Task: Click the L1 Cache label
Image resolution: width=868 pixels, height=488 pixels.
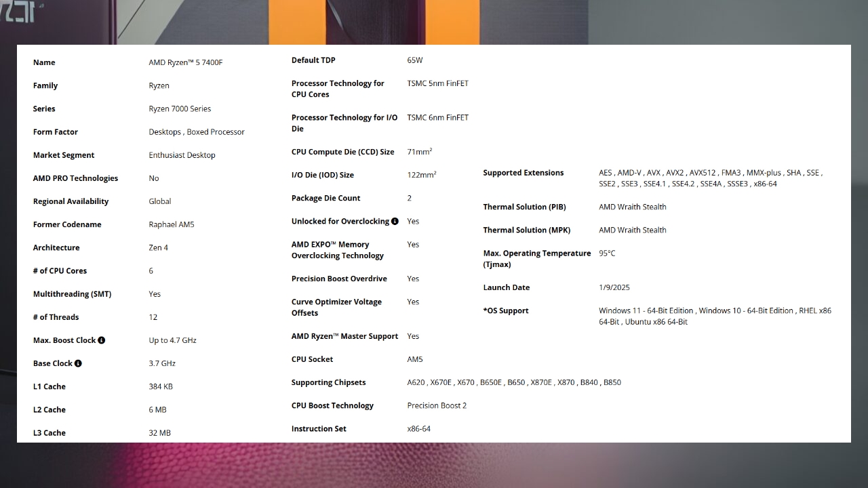Action: pos(50,386)
